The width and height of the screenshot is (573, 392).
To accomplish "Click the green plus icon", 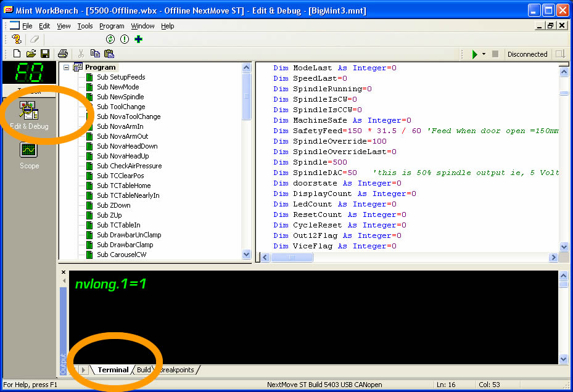I will point(139,39).
